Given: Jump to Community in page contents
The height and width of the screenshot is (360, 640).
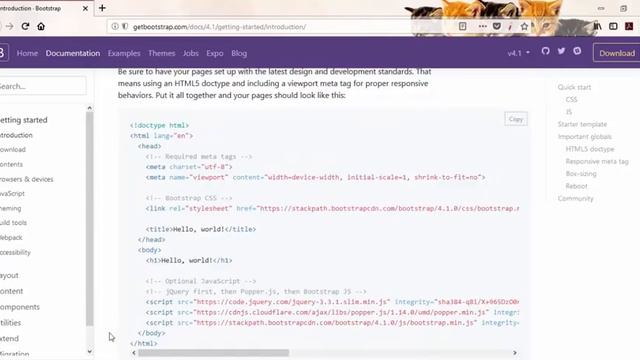Looking at the screenshot, I should tap(576, 198).
